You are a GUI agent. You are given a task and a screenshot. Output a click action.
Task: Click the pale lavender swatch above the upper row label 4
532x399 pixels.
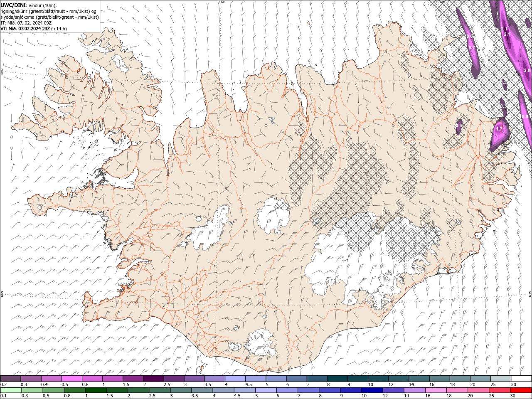(x=235, y=379)
